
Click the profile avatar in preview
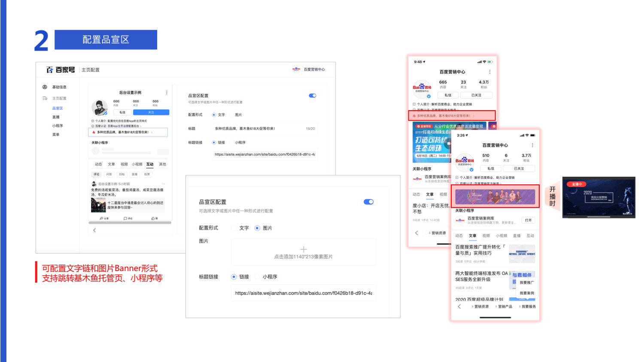tap(100, 108)
